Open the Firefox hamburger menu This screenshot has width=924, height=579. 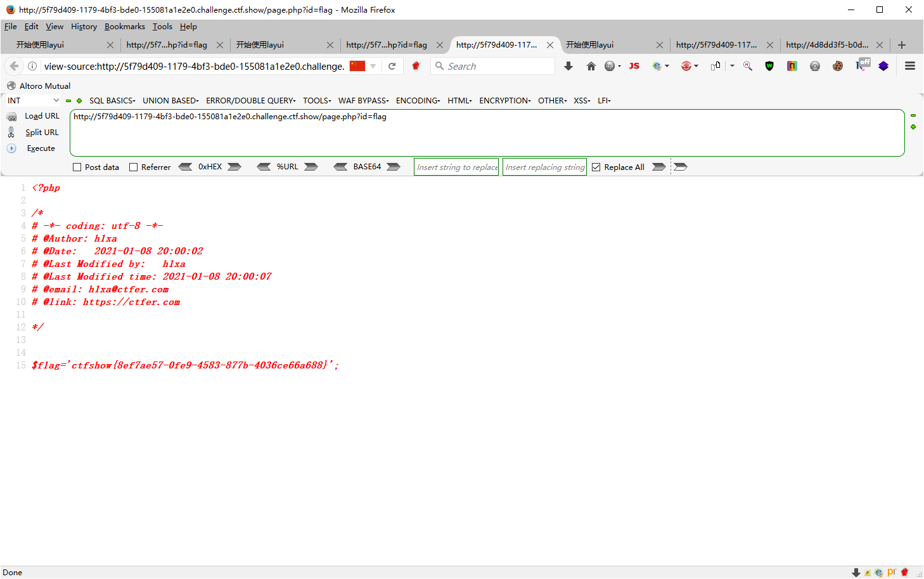coord(910,66)
